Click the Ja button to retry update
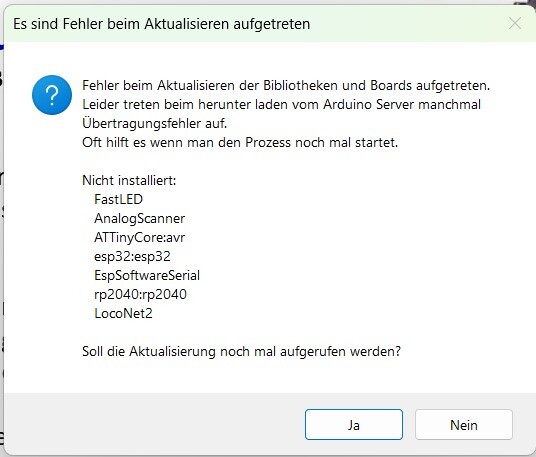 tap(354, 425)
